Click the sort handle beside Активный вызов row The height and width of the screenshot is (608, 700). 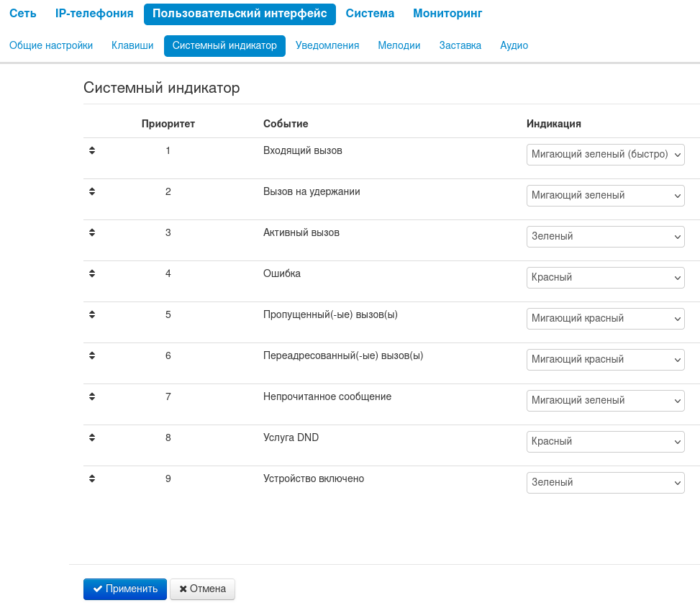pos(92,233)
